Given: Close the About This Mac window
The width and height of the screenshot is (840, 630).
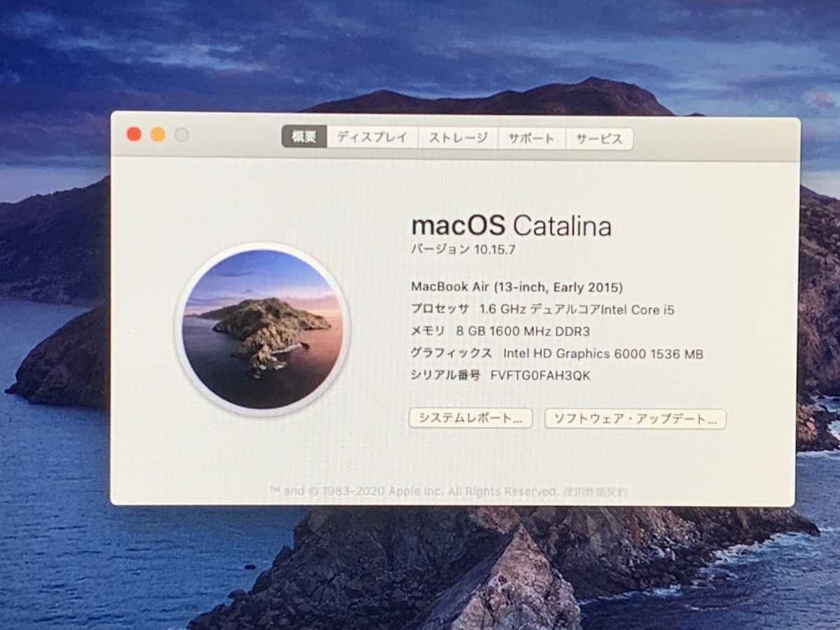Looking at the screenshot, I should (x=134, y=134).
